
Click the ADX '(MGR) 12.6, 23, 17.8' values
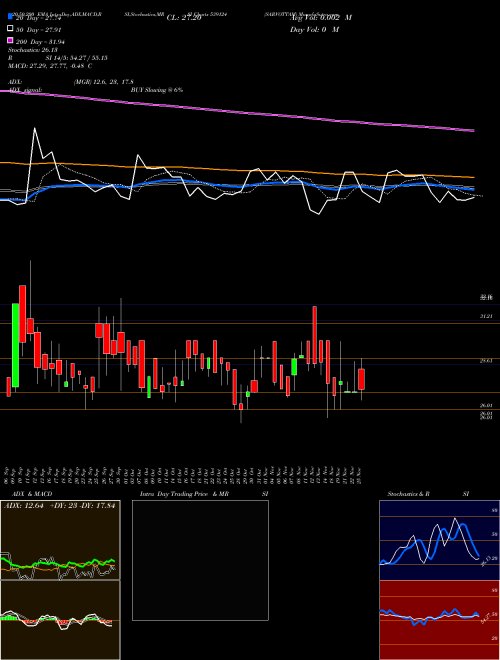pyautogui.click(x=104, y=82)
